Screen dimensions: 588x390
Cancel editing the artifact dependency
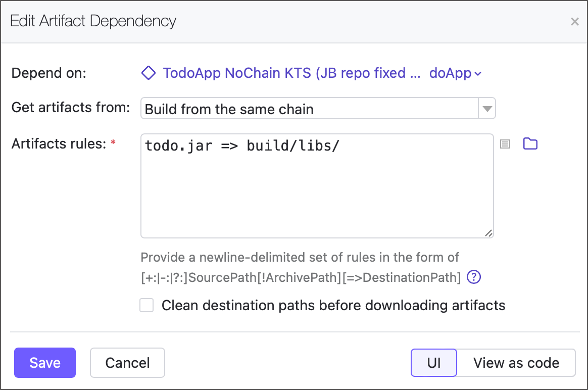coord(127,363)
